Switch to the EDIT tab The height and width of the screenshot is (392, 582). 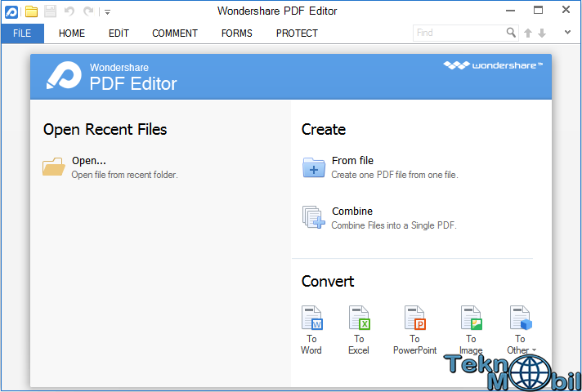coord(119,33)
